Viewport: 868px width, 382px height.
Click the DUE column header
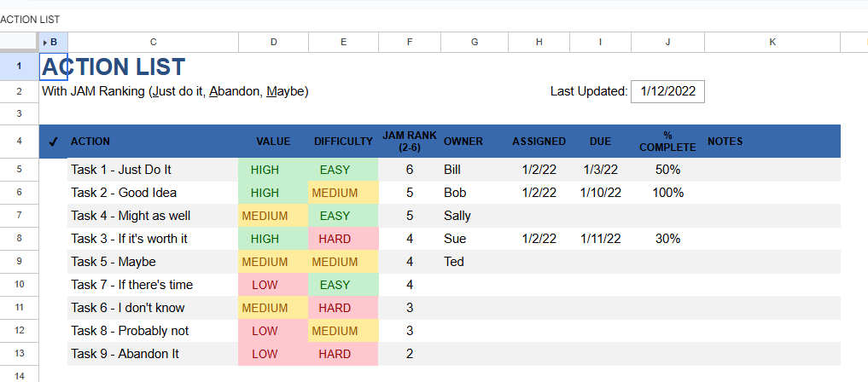[x=600, y=142]
